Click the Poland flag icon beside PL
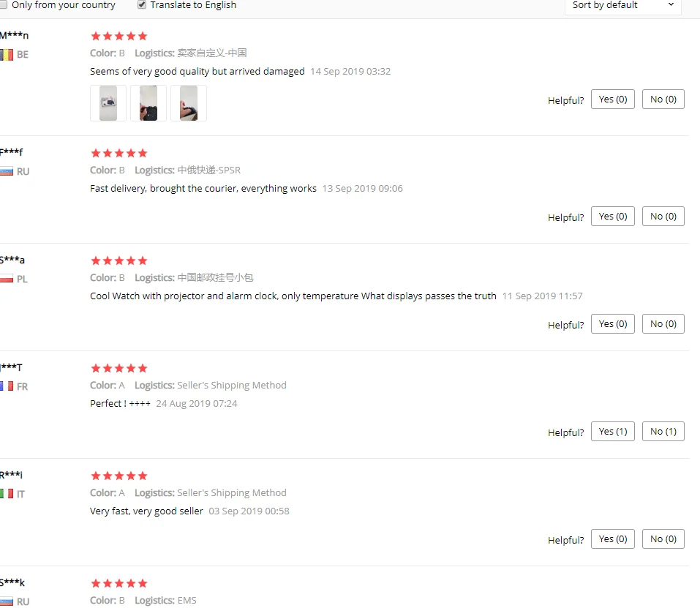 pos(7,279)
